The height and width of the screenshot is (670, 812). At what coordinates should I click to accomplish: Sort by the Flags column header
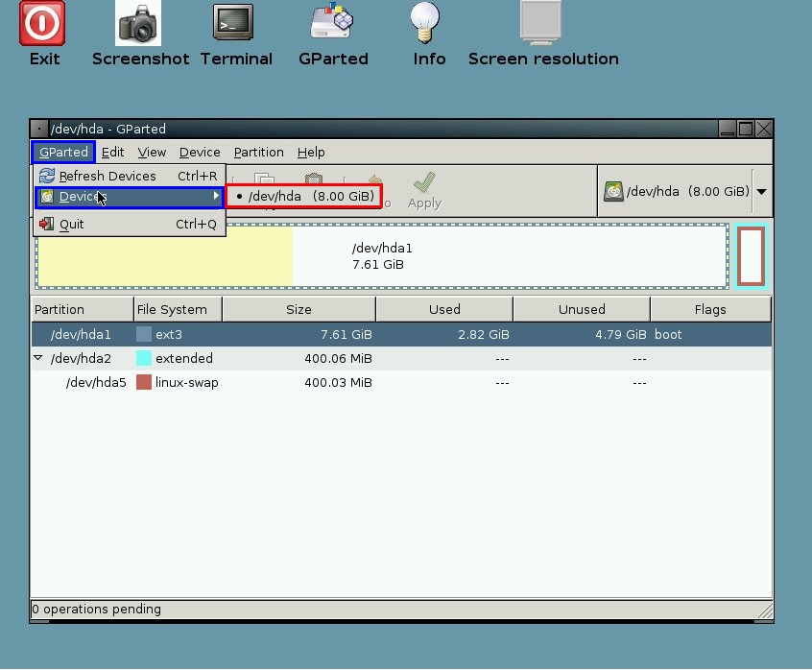(x=710, y=309)
